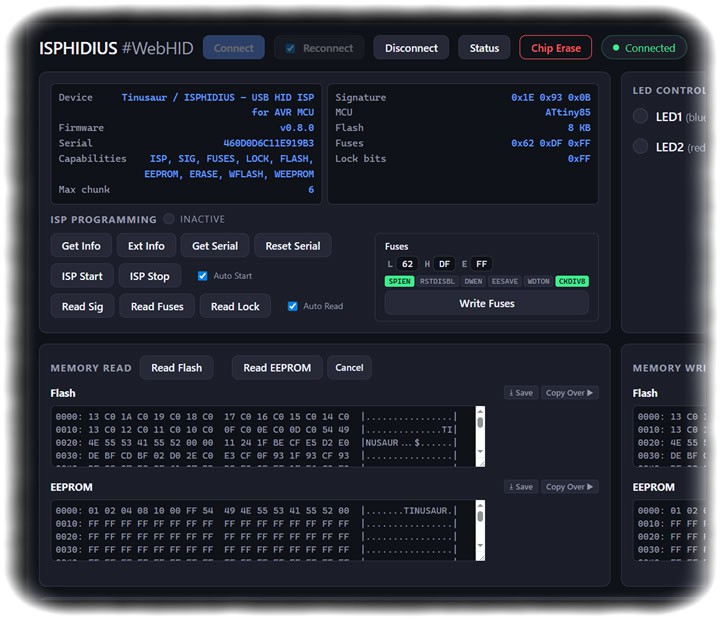Toggle the WDTON fuse bit
The width and height of the screenshot is (720, 620).
(x=538, y=281)
